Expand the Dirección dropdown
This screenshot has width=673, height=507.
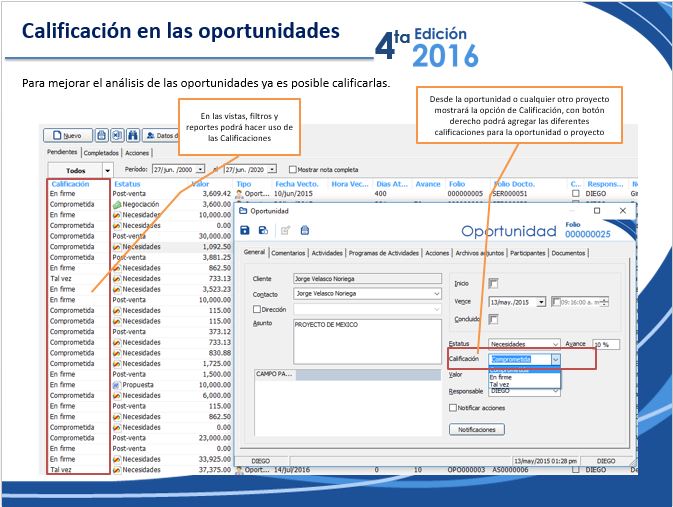click(436, 309)
